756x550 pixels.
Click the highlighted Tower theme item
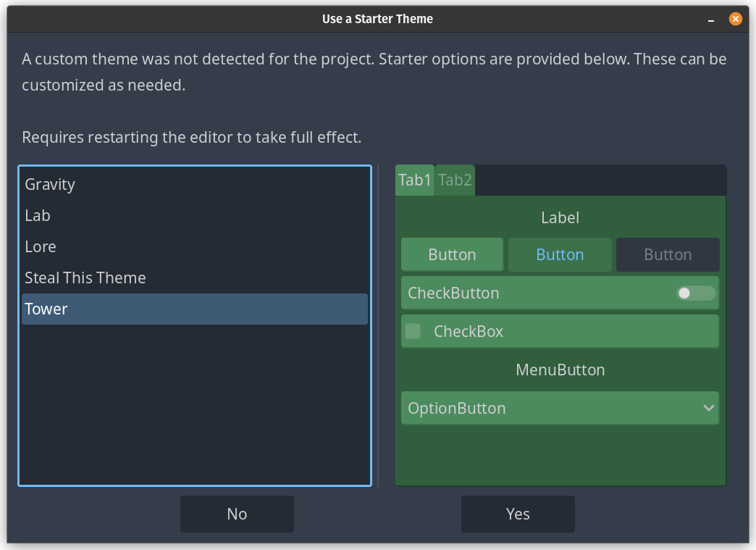pos(46,309)
